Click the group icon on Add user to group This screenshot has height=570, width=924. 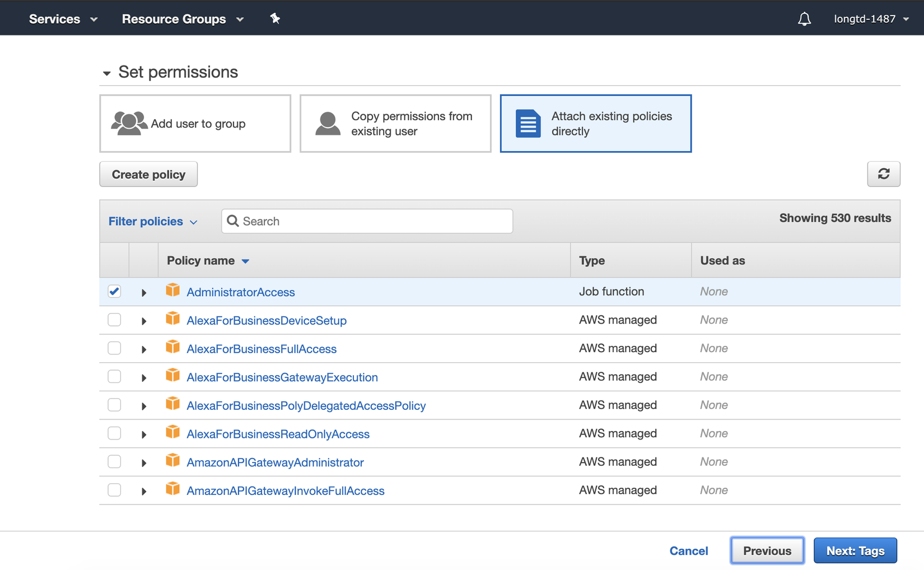129,123
